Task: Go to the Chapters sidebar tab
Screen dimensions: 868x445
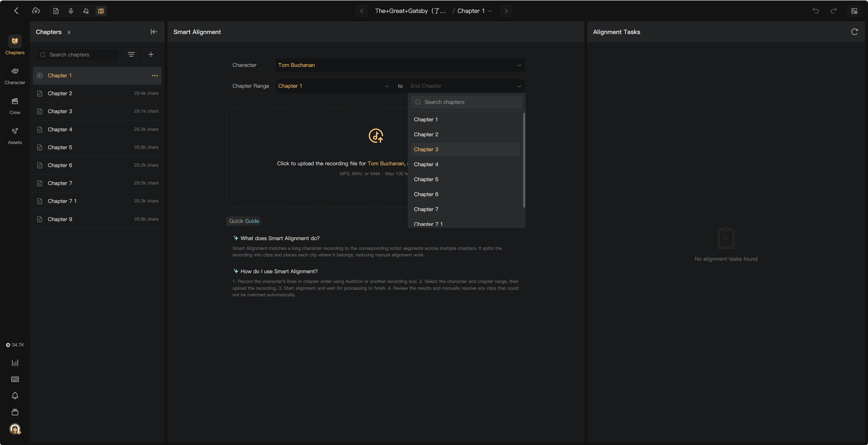Action: [15, 45]
